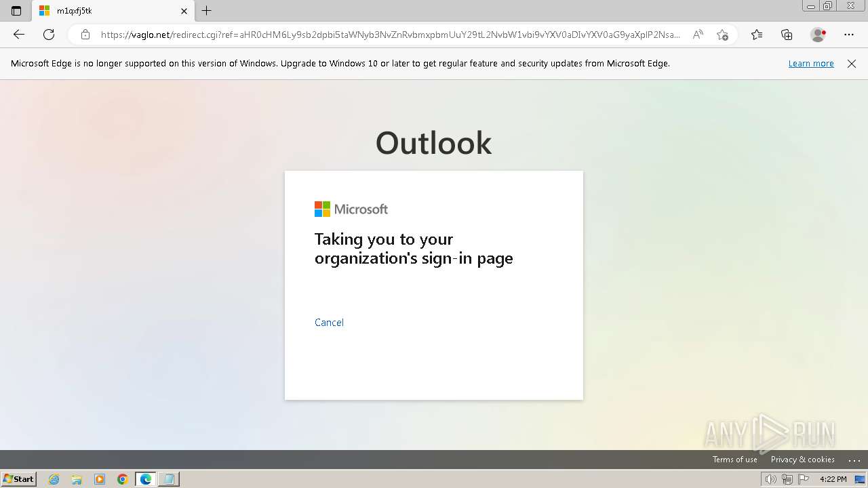Close the m1qxfj5tk tab
The image size is (868, 488).
coord(184,11)
